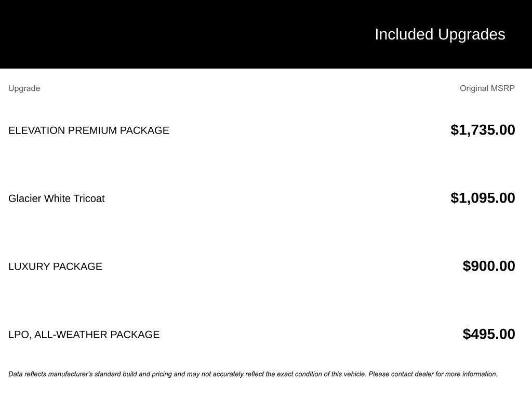Select the "Upgrade" column header
The height and width of the screenshot is (399, 532).
24,88
